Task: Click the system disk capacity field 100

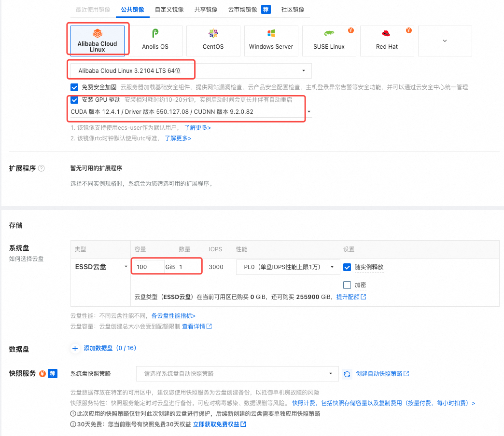Action: 150,267
